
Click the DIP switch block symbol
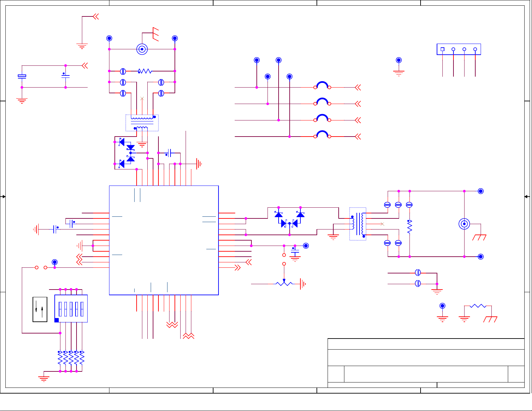71,309
